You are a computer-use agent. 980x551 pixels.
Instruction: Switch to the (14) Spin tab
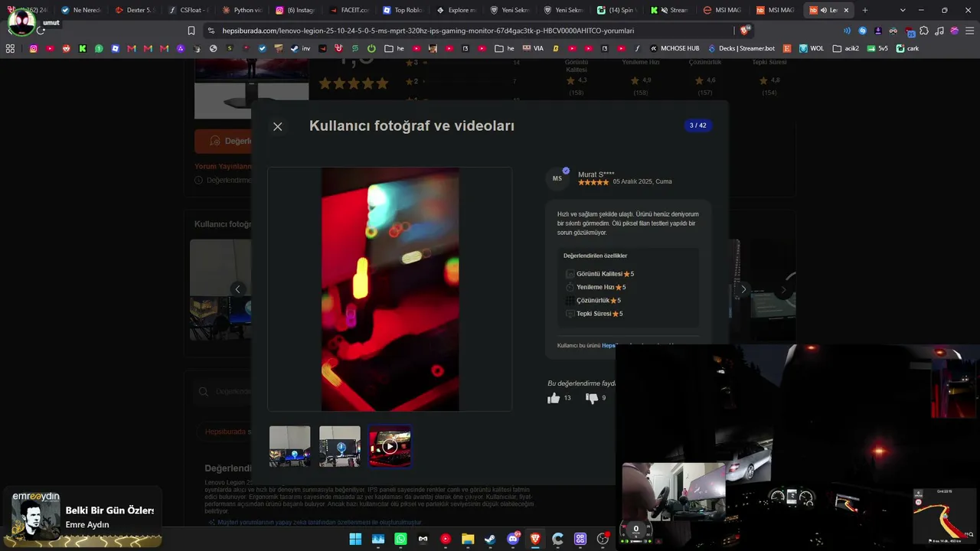(617, 10)
